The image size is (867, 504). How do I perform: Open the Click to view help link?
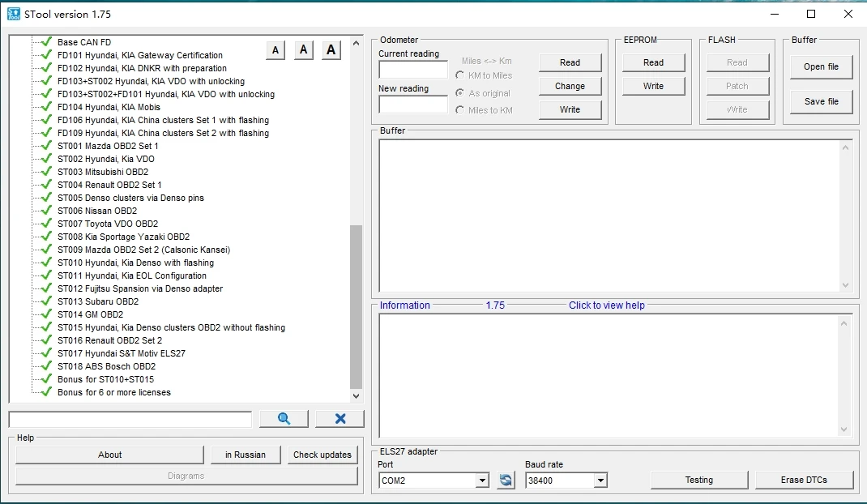606,305
